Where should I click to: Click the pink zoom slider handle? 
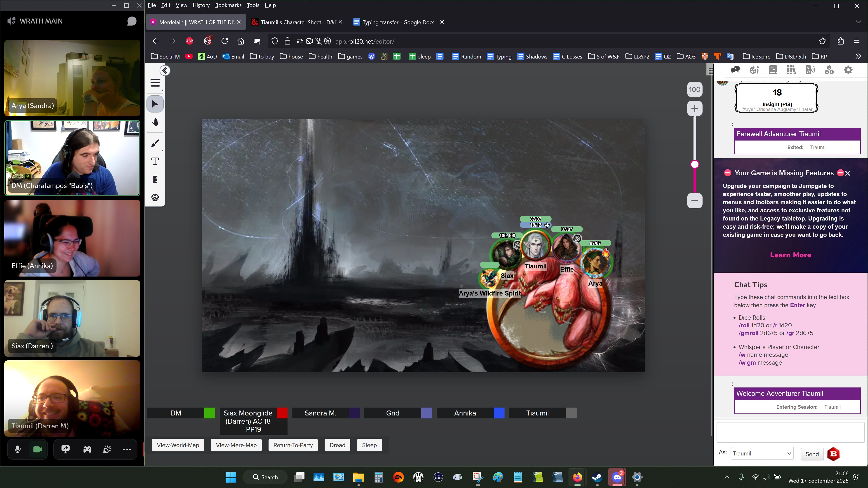[695, 164]
